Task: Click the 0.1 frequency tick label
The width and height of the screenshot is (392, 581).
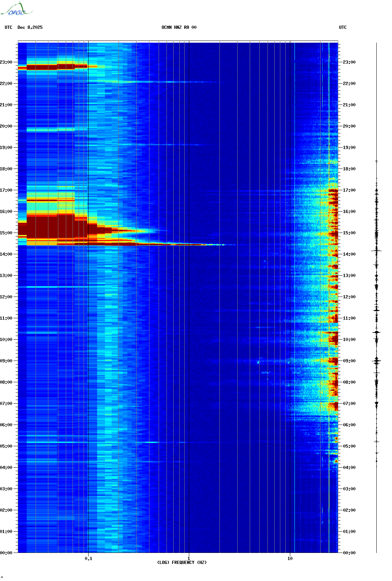Action: click(88, 558)
